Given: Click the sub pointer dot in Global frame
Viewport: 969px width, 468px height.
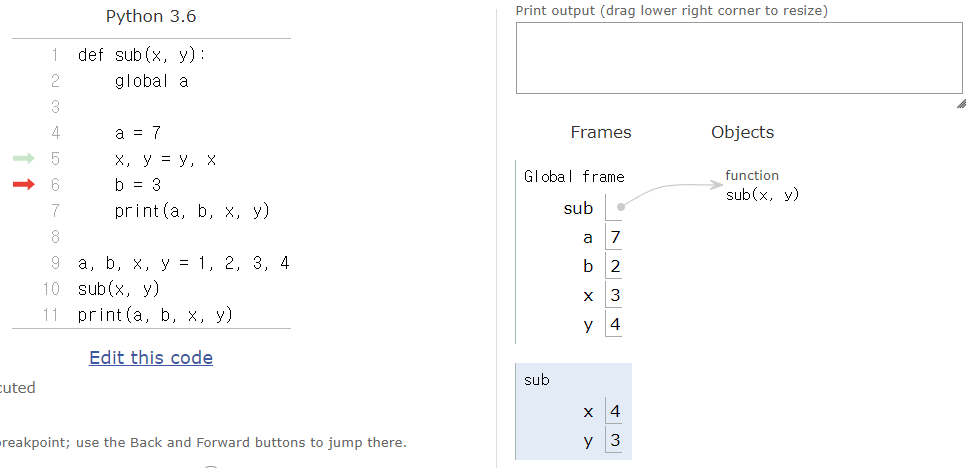Looking at the screenshot, I should 621,208.
